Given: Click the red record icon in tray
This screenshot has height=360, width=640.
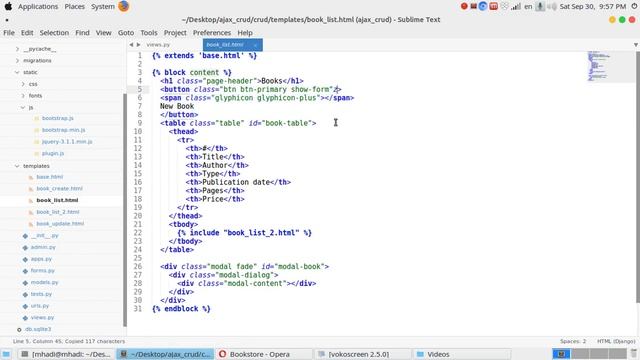Looking at the screenshot, I should coord(464,7).
